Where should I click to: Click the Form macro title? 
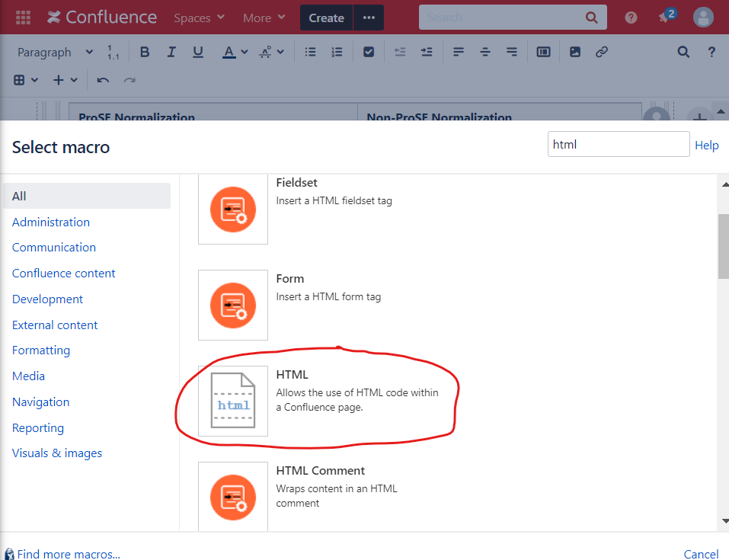click(x=290, y=279)
